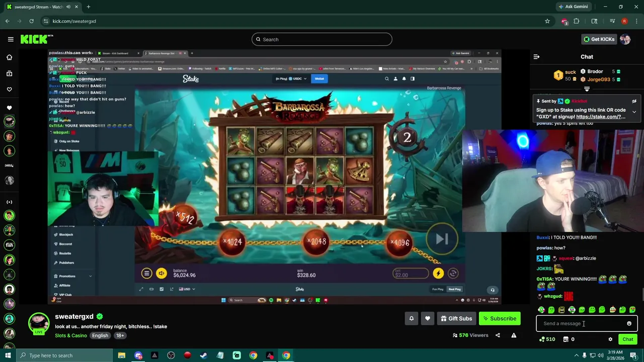Open the Kick hamburger menu
The height and width of the screenshot is (362, 644).
pos(11,39)
